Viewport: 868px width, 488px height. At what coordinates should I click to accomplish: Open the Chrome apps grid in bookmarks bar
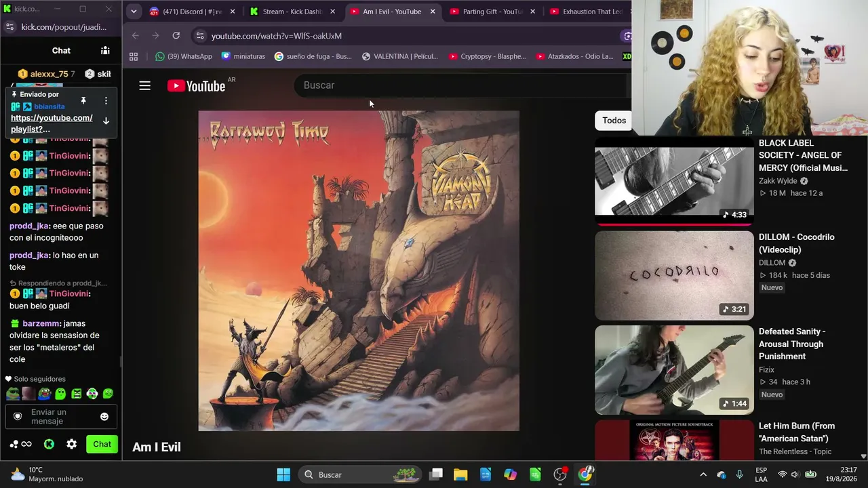point(134,57)
